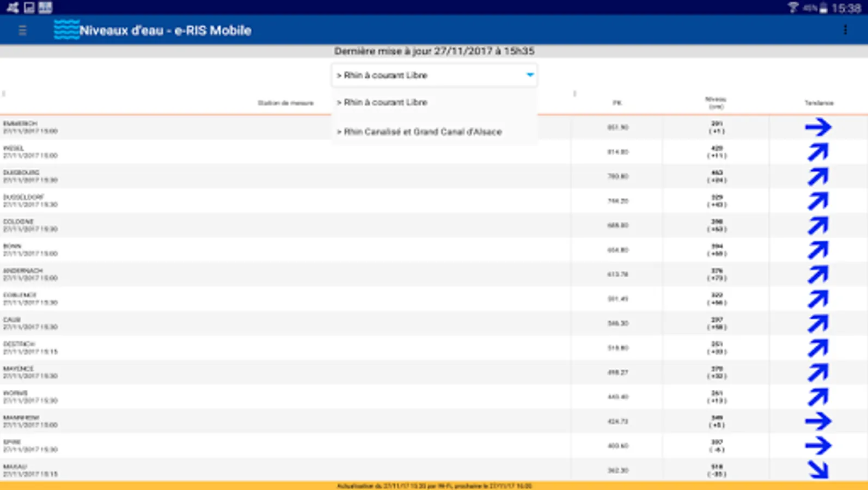
Task: Select the EMMERICH station name
Action: (20, 124)
